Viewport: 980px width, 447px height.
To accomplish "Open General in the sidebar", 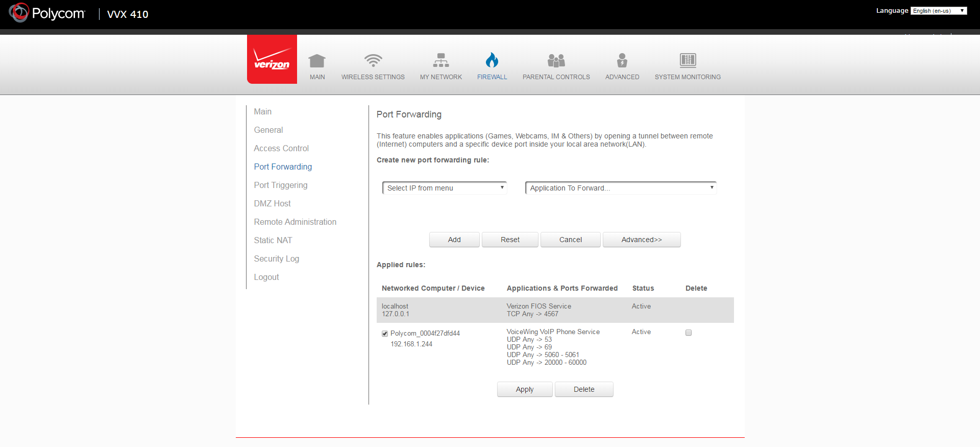I will pyautogui.click(x=268, y=130).
